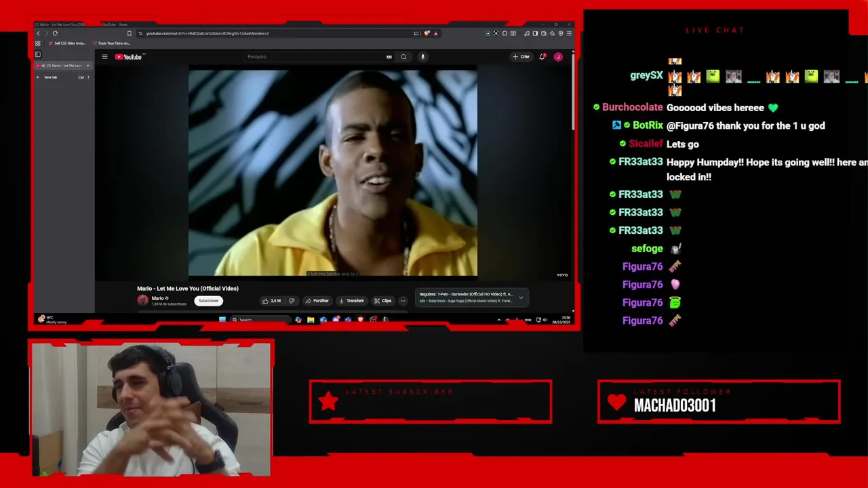The width and height of the screenshot is (868, 488).
Task: Dislike the video with thumbs down
Action: [x=292, y=301]
